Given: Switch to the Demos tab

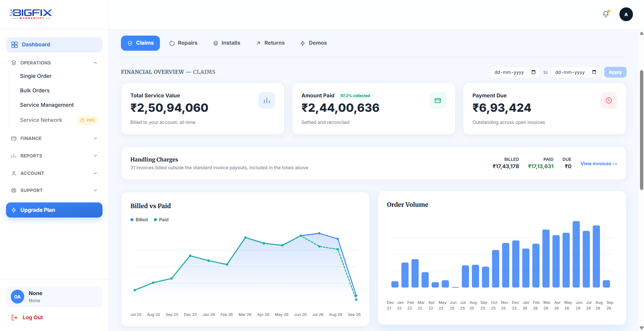Looking at the screenshot, I should (313, 43).
